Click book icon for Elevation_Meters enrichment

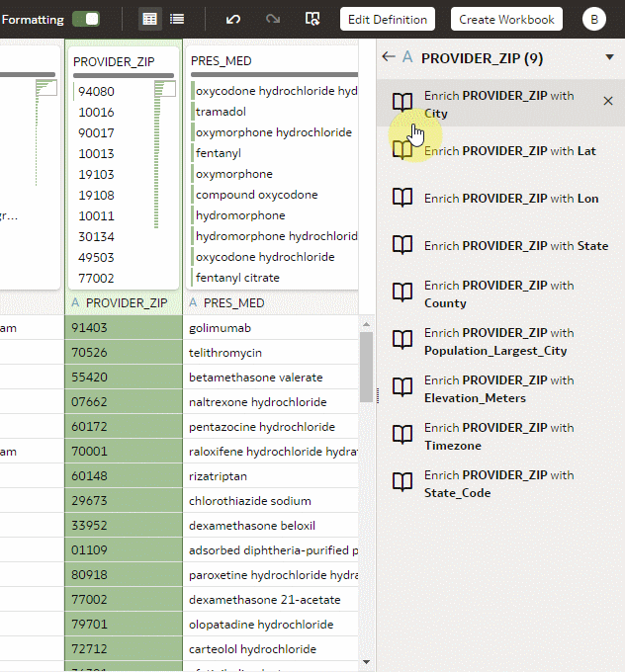tap(402, 387)
